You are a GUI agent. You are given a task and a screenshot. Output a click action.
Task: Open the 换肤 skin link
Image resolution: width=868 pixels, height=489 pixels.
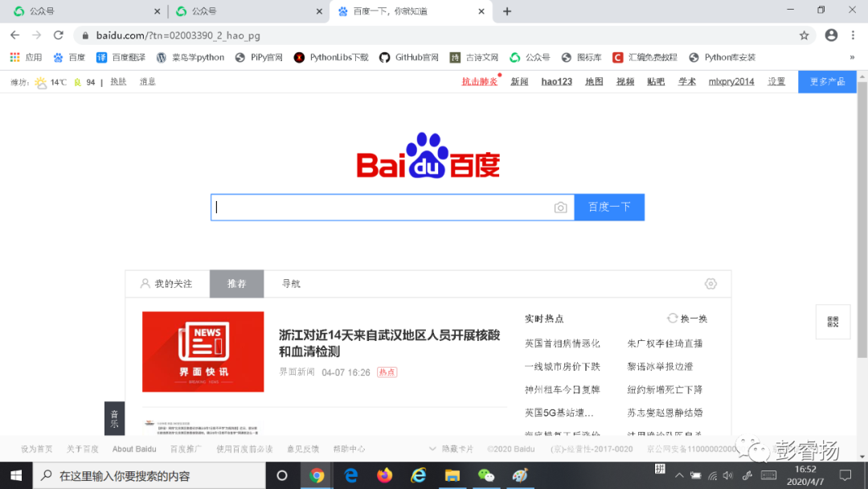pos(118,82)
